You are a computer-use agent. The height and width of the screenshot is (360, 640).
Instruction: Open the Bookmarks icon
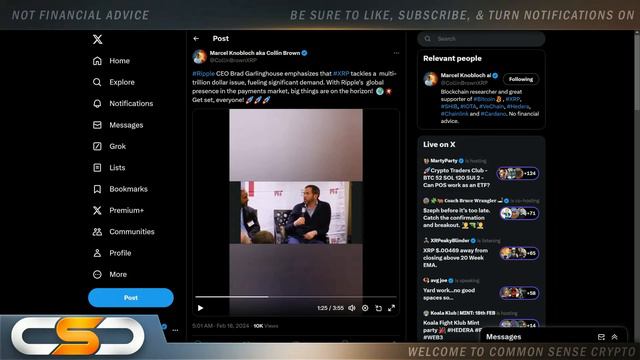point(97,189)
